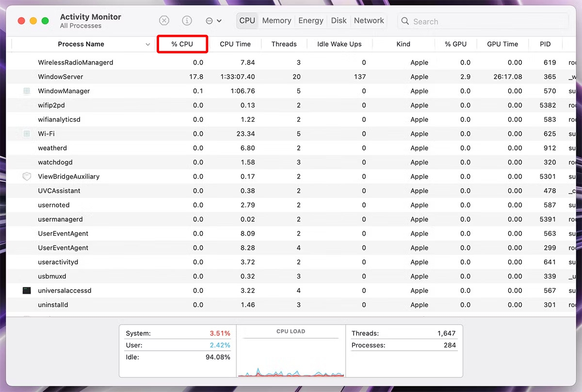Click the ViewBridgeAuxiliary shield icon

point(27,177)
